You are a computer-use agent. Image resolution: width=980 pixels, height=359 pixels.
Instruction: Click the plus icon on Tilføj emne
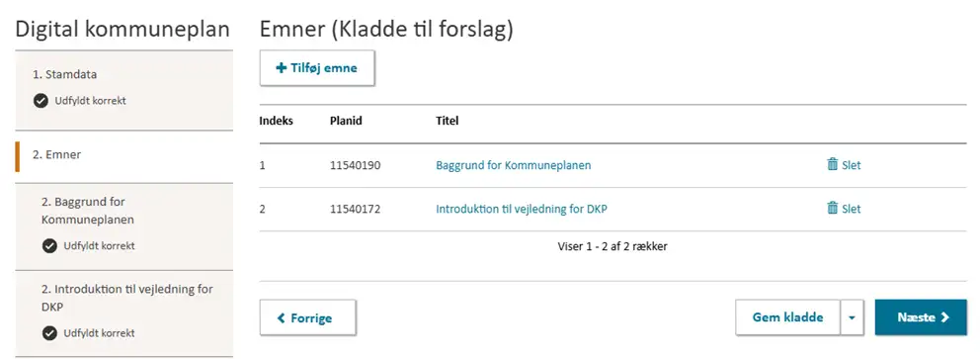(x=281, y=67)
